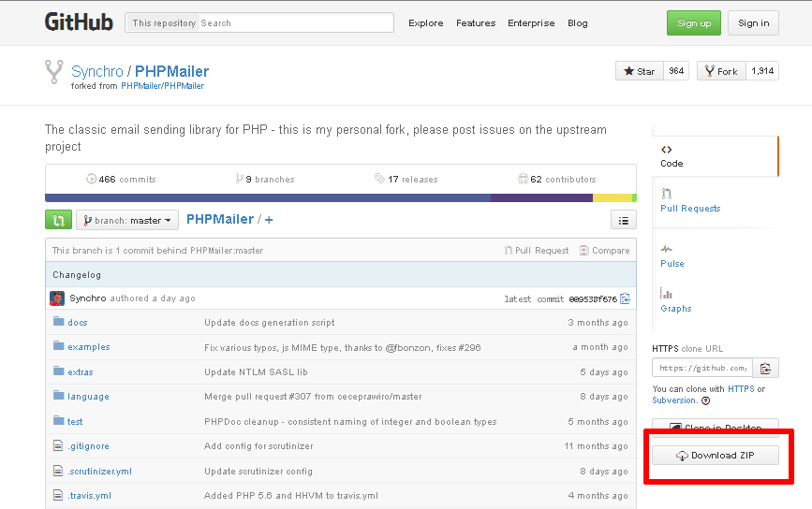Click the Pull Requests sidebar icon
Screen dimensions: 812x509
666,194
